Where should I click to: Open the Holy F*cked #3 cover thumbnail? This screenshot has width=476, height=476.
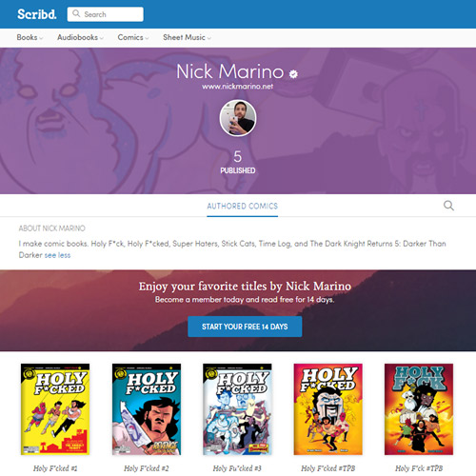237,409
